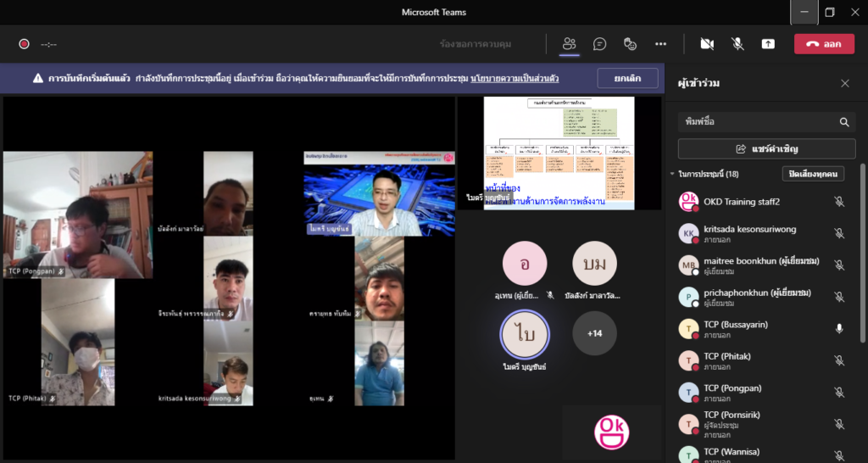Open the participants panel icon
The image size is (868, 463).
pos(569,44)
